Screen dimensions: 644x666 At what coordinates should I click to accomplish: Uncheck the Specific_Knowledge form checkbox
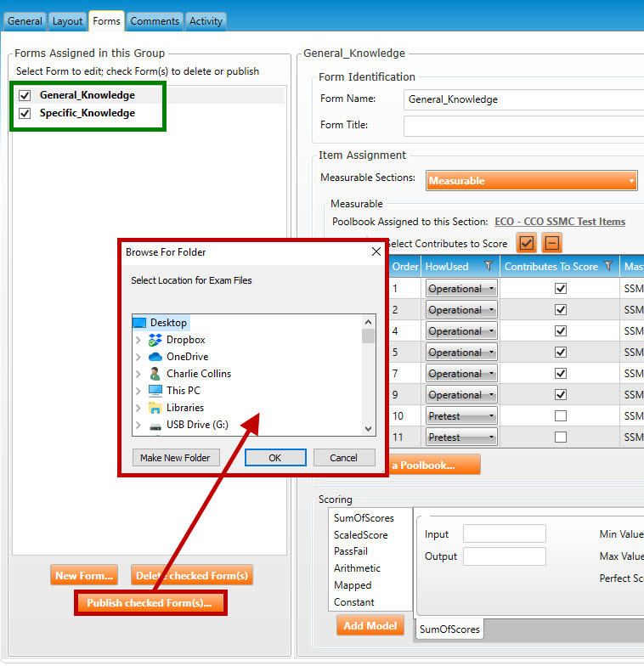pyautogui.click(x=25, y=113)
